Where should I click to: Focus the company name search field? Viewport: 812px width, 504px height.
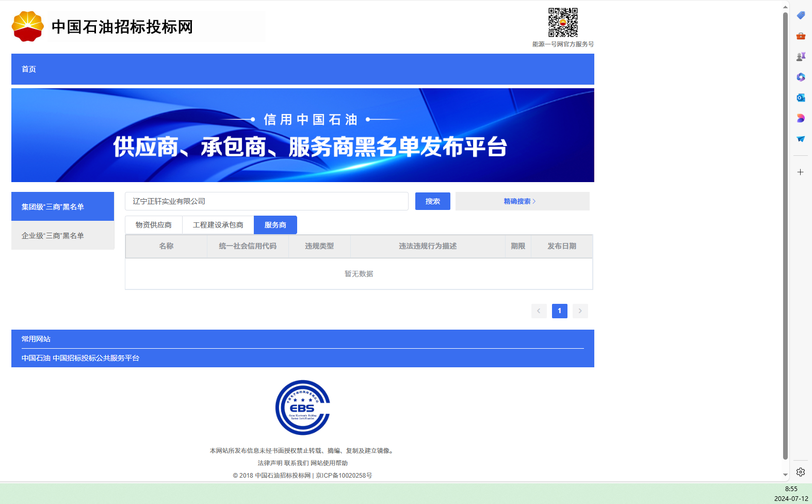tap(267, 201)
